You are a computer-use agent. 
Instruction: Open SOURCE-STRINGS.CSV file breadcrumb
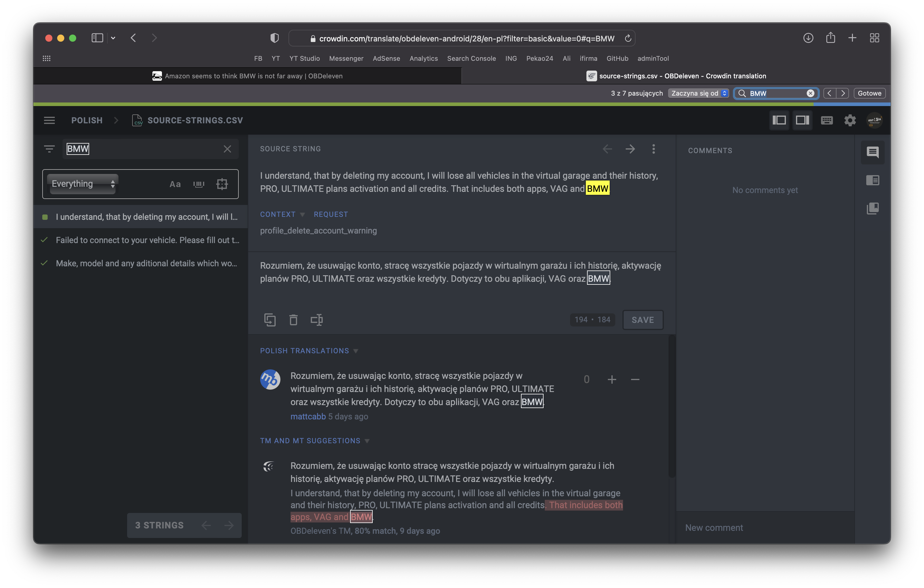pos(188,120)
